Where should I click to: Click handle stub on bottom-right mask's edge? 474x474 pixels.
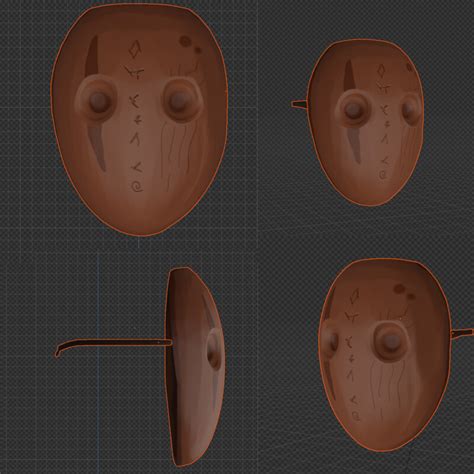[462, 334]
